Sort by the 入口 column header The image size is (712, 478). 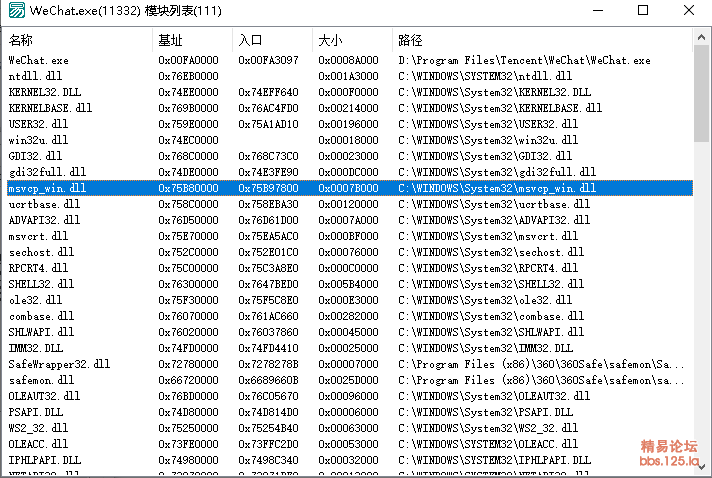pos(272,40)
